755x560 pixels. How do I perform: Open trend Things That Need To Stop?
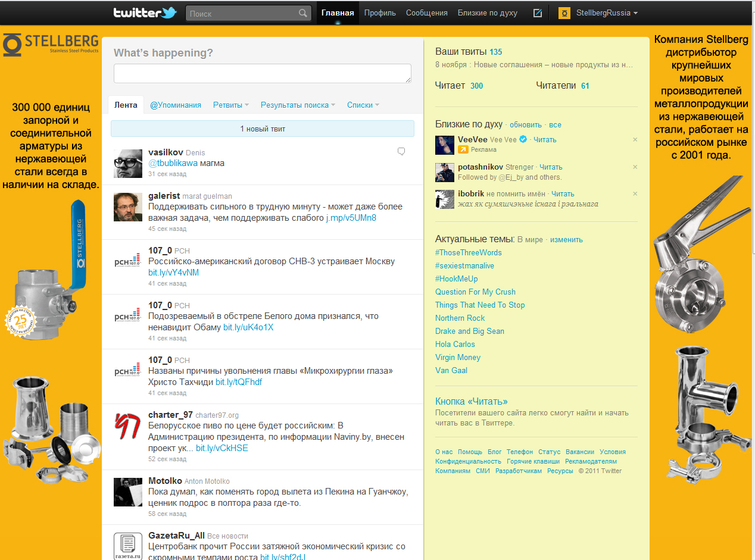click(480, 305)
